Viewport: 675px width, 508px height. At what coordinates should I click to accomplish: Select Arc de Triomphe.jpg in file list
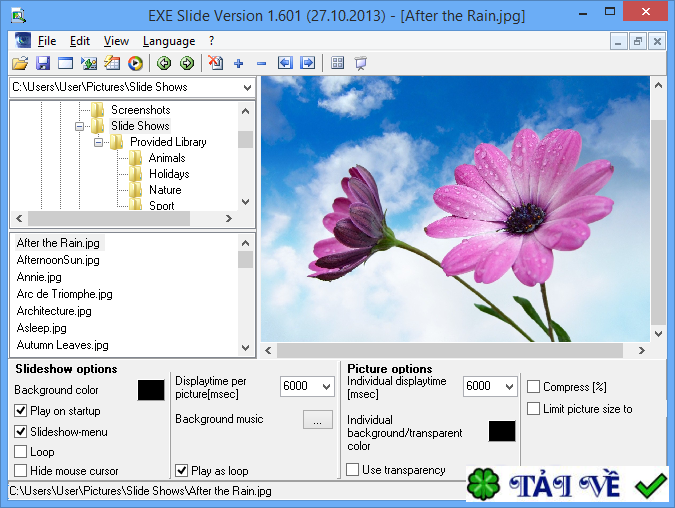64,294
